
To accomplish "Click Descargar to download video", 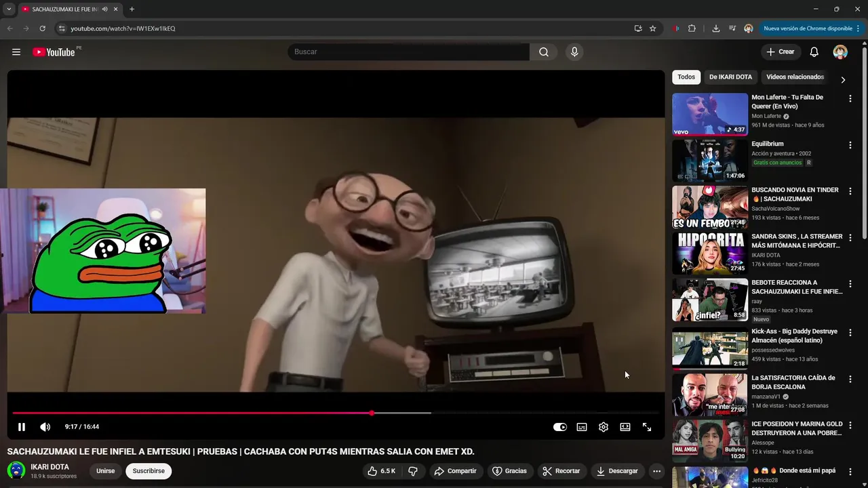I will pos(617,471).
